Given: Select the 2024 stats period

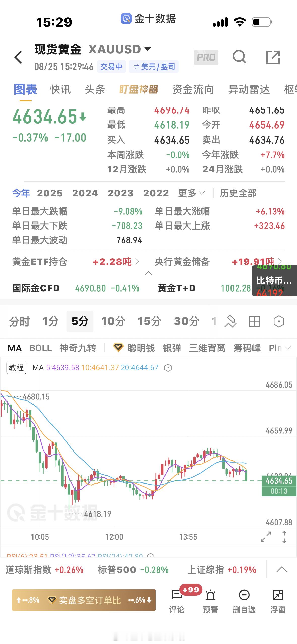Looking at the screenshot, I should pos(85,193).
